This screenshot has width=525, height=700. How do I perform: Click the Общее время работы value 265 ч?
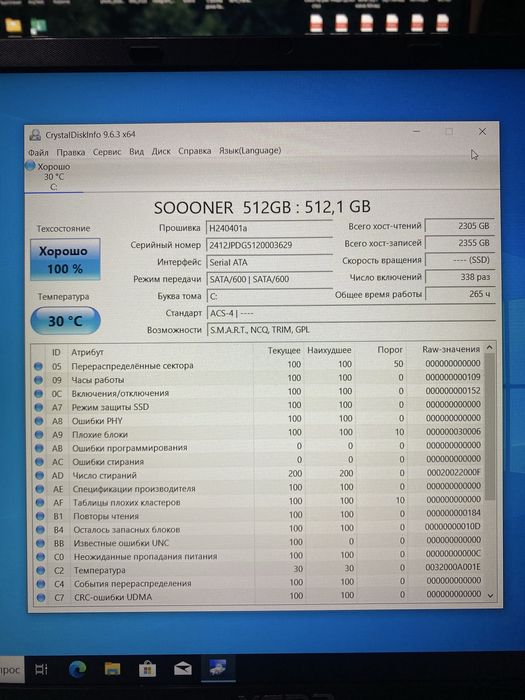pyautogui.click(x=460, y=294)
